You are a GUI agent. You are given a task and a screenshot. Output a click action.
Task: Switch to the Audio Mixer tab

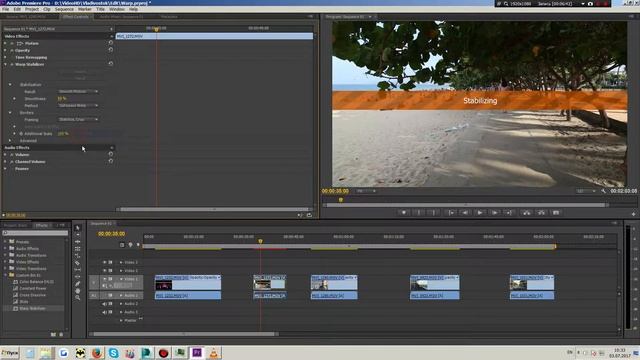[x=122, y=17]
